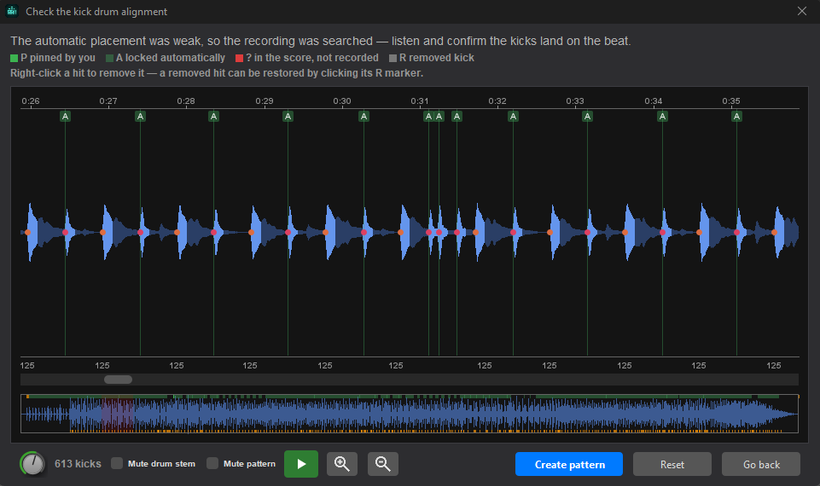Adjust the volume knob beside 613 kicks
Image resolution: width=820 pixels, height=486 pixels.
[x=32, y=464]
